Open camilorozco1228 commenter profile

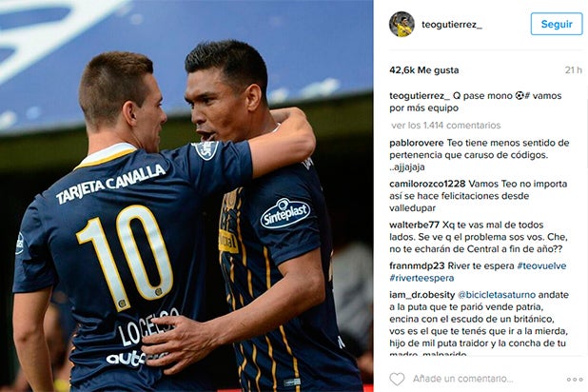coord(427,184)
